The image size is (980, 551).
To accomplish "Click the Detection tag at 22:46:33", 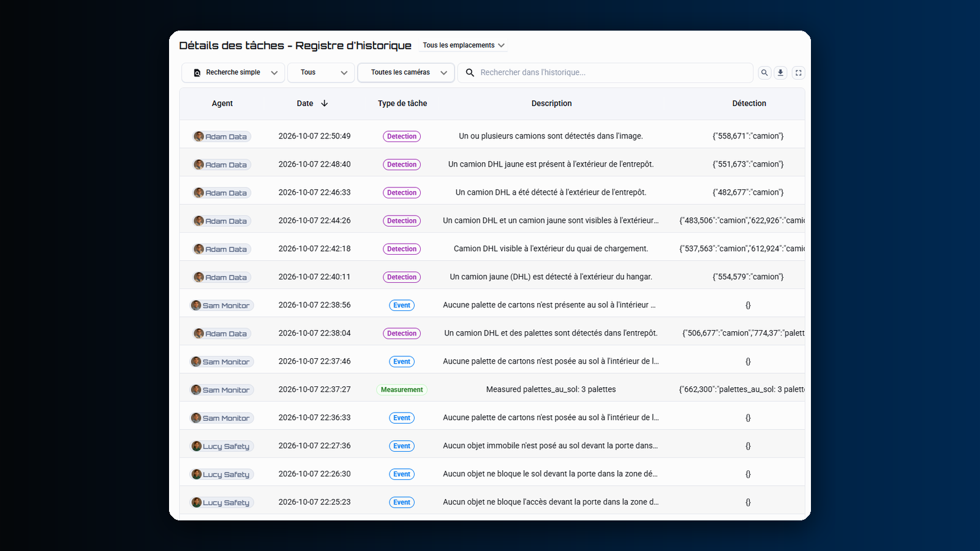I will click(402, 193).
